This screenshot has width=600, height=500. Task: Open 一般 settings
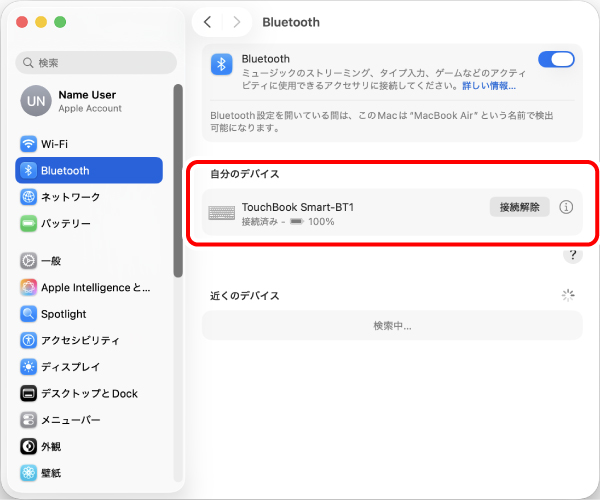pos(89,261)
